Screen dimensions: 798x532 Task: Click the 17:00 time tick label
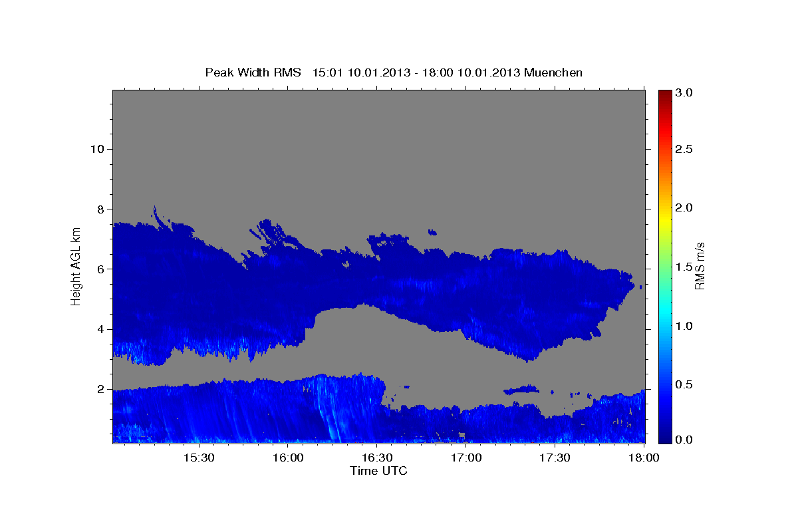(x=466, y=458)
